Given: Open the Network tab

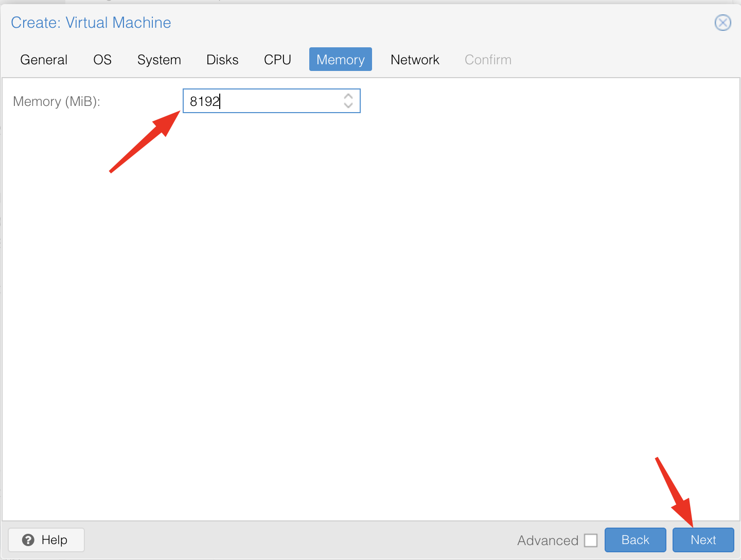Looking at the screenshot, I should point(415,60).
